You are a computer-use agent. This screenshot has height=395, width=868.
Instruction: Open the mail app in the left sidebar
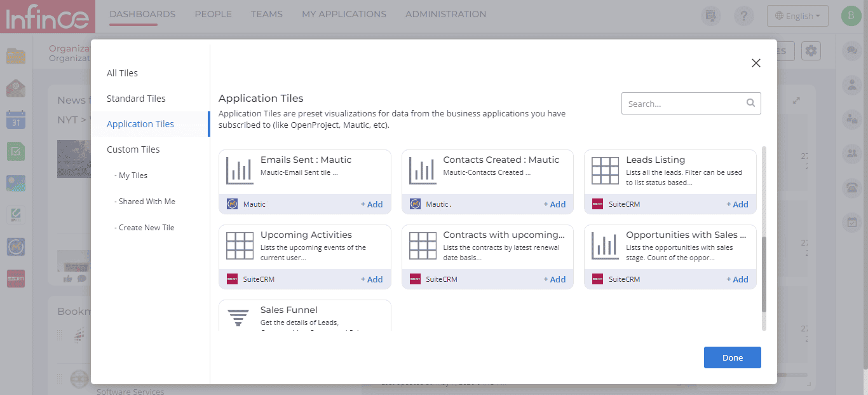[16, 88]
